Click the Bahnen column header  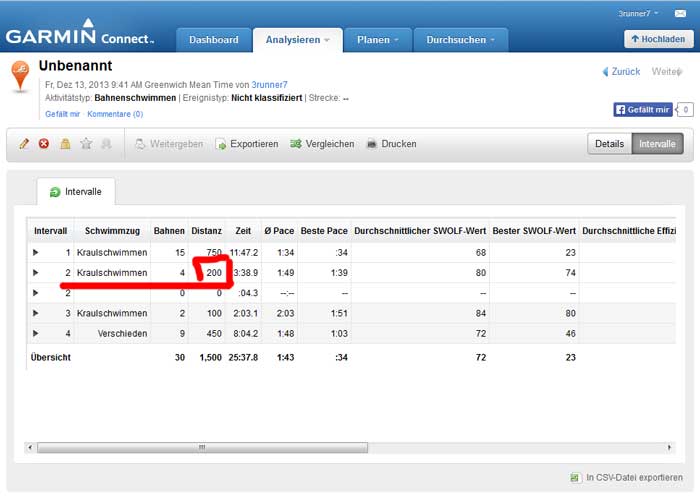[x=169, y=231]
